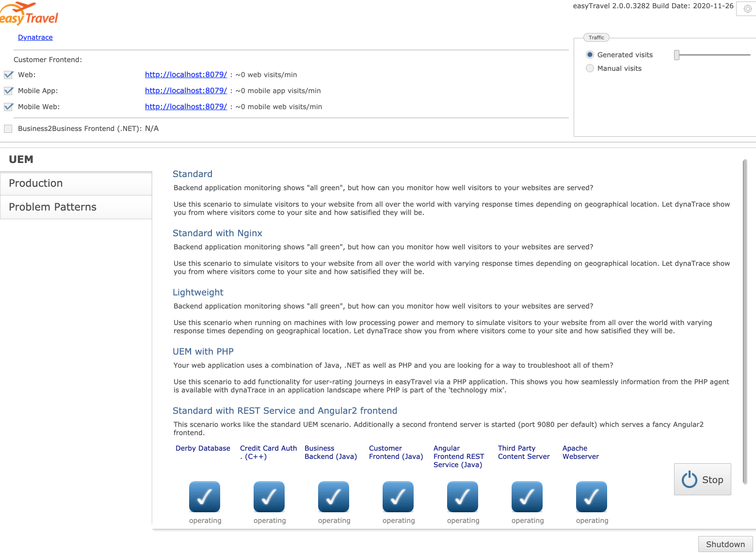This screenshot has height=553, width=756.
Task: Click the Business Backend (Java) label
Action: pyautogui.click(x=331, y=453)
